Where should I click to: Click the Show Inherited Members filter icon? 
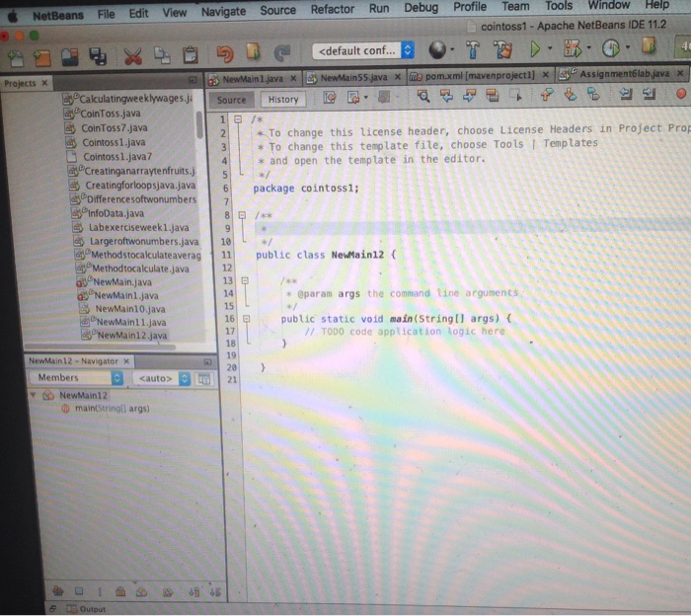[x=57, y=591]
